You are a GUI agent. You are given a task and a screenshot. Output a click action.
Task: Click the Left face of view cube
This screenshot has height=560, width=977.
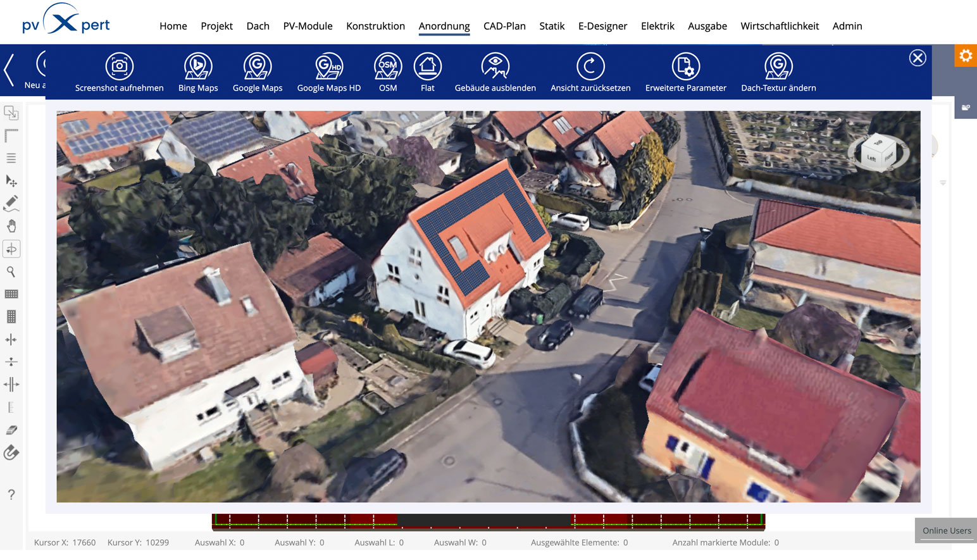tap(872, 158)
